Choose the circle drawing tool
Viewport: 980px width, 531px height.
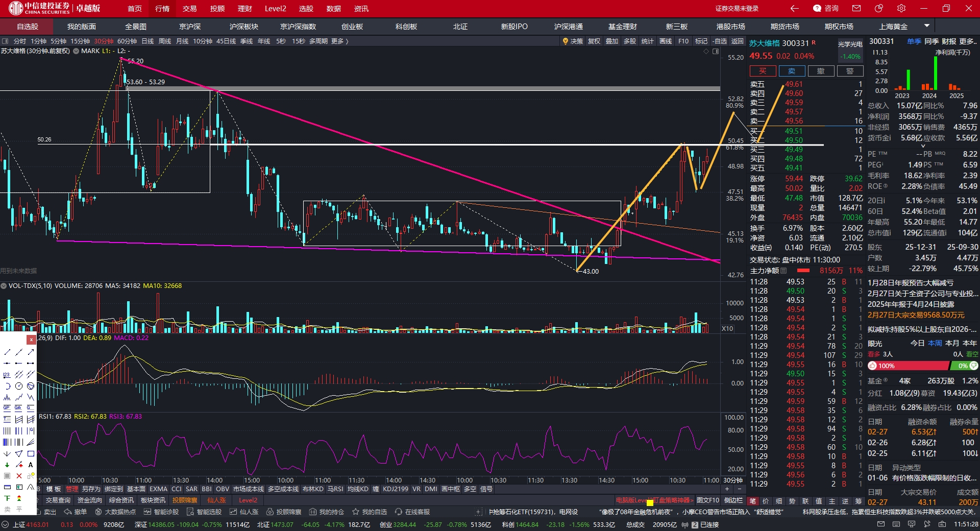point(19,386)
